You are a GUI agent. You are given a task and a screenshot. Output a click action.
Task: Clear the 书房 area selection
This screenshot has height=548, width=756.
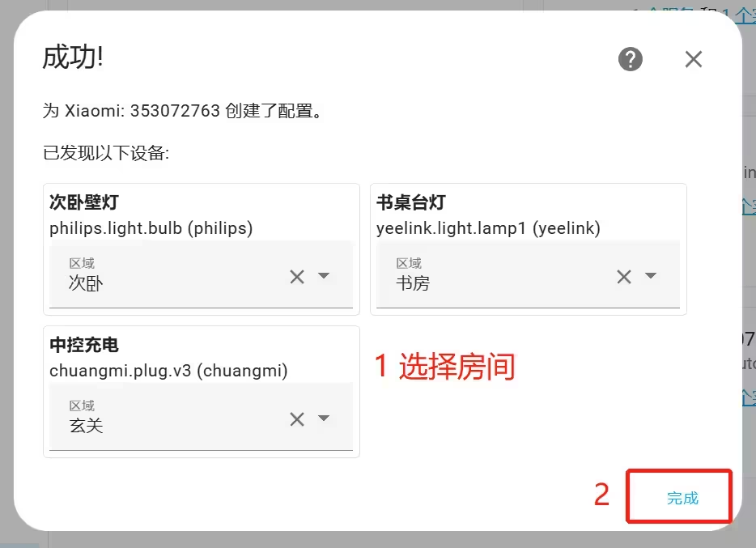[x=624, y=277]
